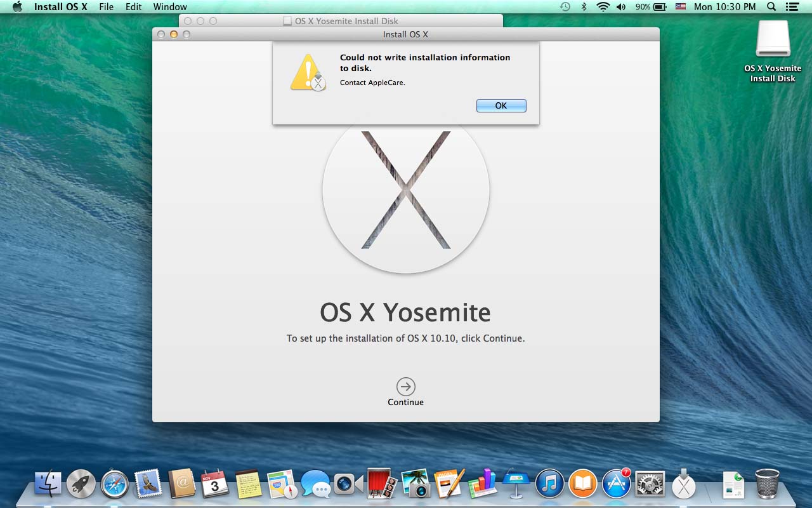
Task: Open iBooks from the Dock
Action: click(x=584, y=485)
